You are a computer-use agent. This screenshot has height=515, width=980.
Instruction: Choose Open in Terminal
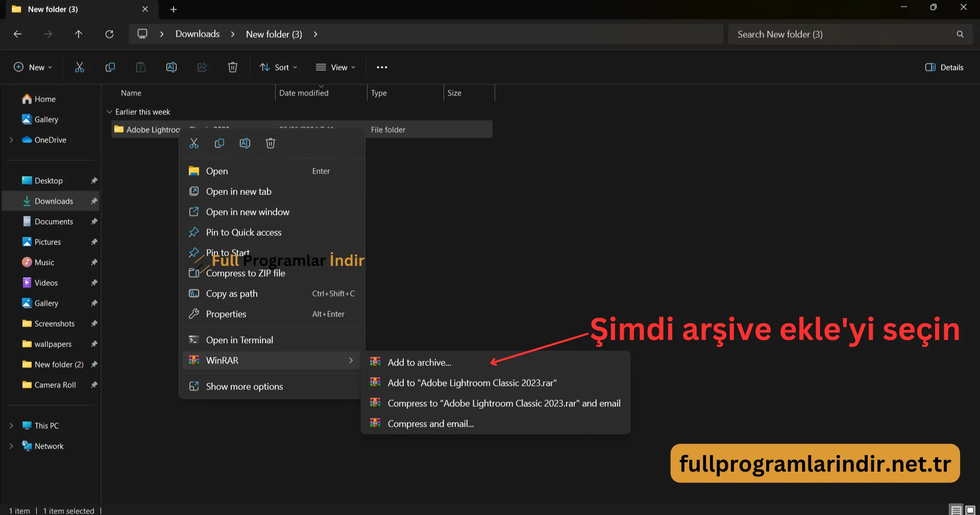tap(272, 340)
